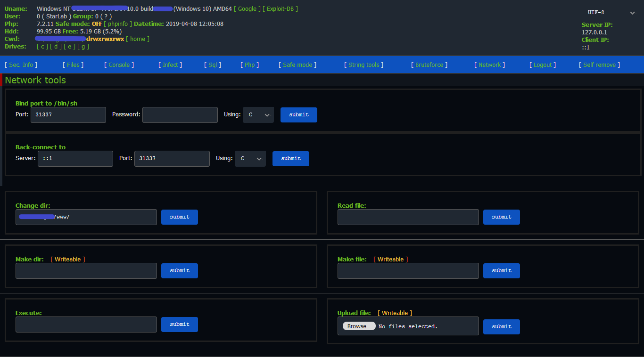Screen dimensions: 644x357
Task: Open the Sec. Info menu item
Action: [x=21, y=65]
